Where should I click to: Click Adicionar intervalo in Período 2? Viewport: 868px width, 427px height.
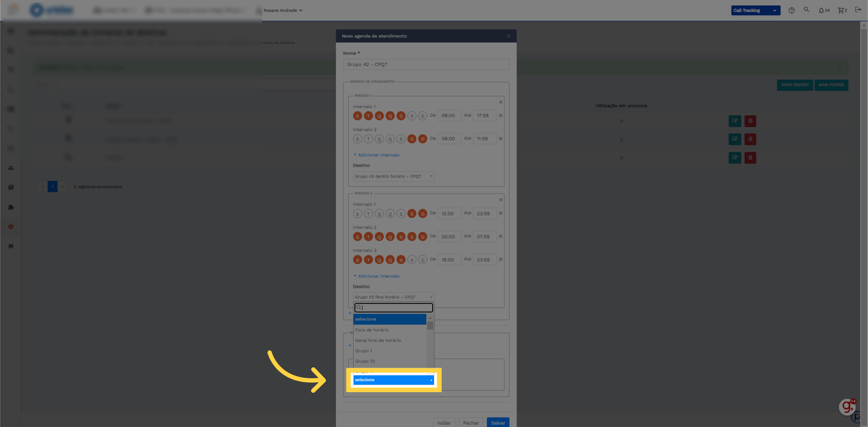[x=377, y=276]
